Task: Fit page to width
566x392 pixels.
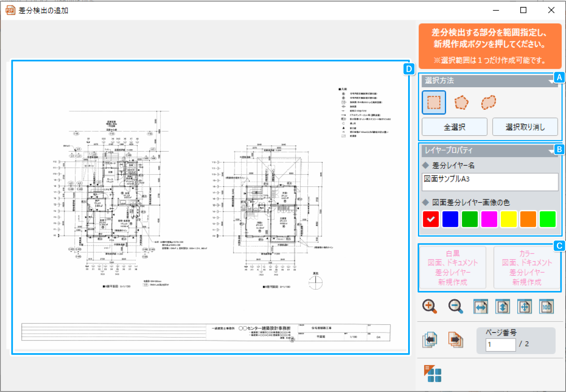Action: tap(481, 307)
